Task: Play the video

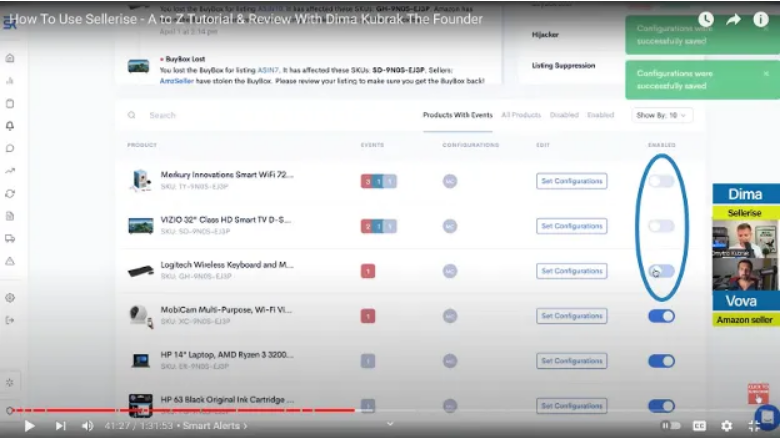Action: click(x=29, y=426)
